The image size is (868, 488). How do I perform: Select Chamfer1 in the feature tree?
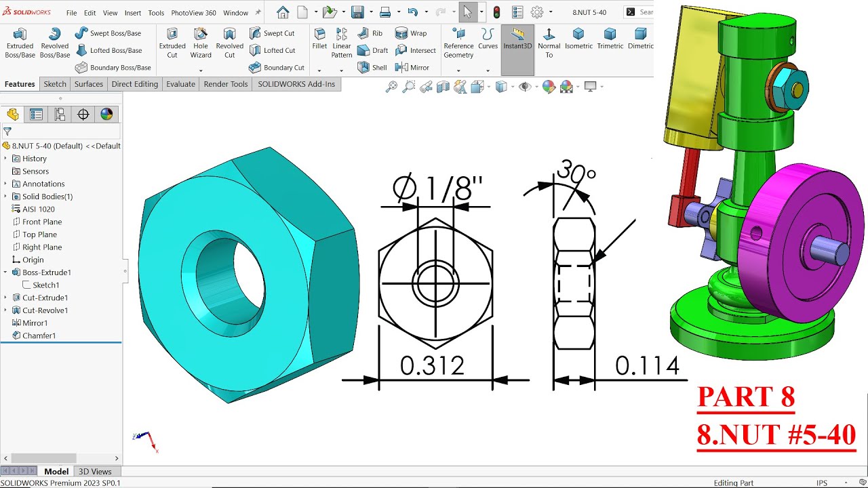34,335
